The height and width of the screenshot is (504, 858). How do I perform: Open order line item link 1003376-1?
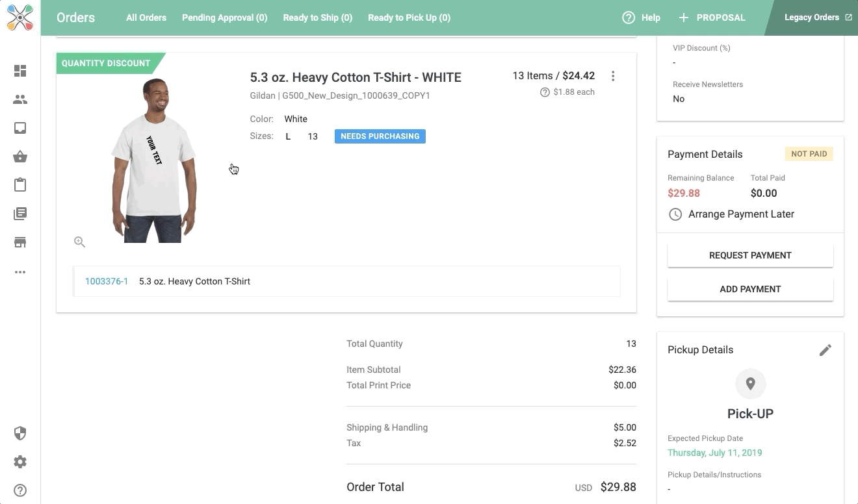tap(107, 281)
